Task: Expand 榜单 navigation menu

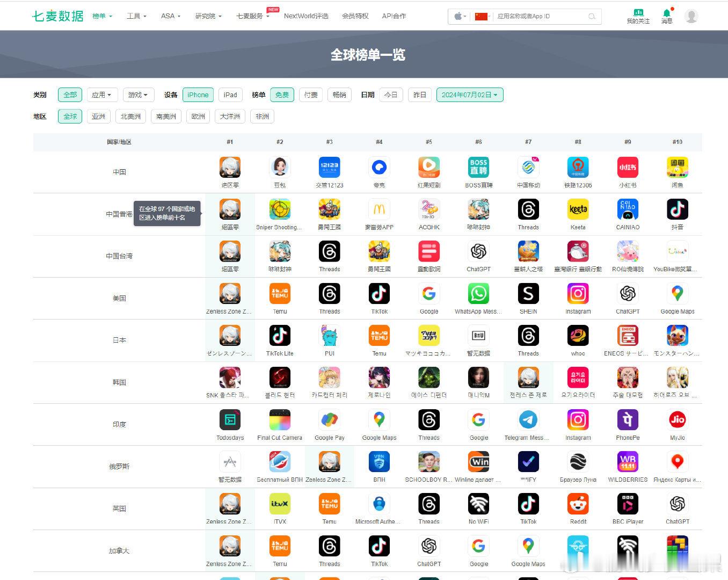Action: [x=102, y=16]
